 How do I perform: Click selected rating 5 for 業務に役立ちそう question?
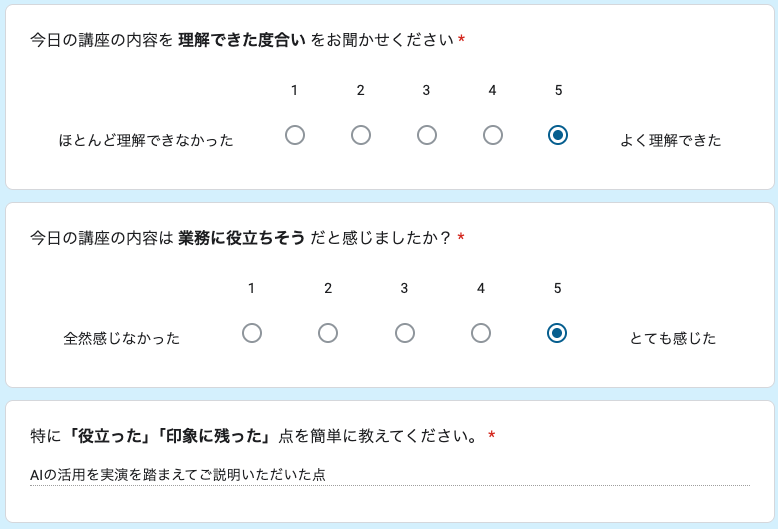(x=557, y=333)
